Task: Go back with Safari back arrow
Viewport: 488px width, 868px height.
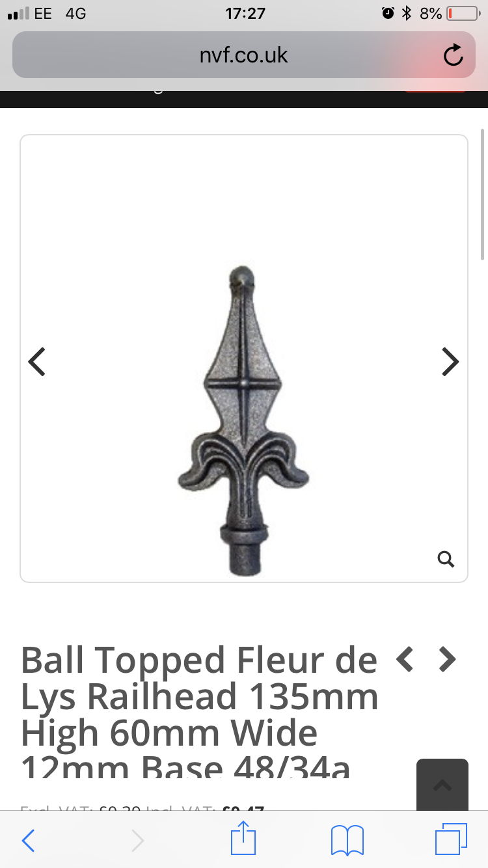Action: [28, 841]
